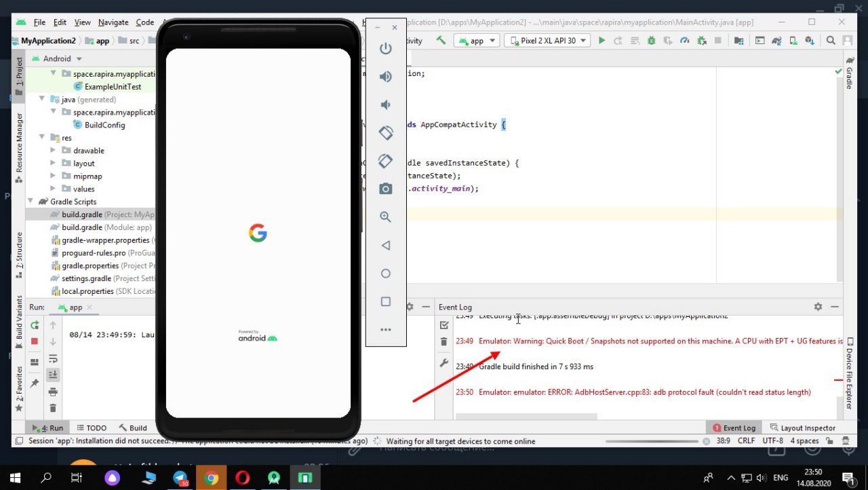
Task: Open Pixel 2 XL API 30 device dropdown
Action: click(547, 41)
